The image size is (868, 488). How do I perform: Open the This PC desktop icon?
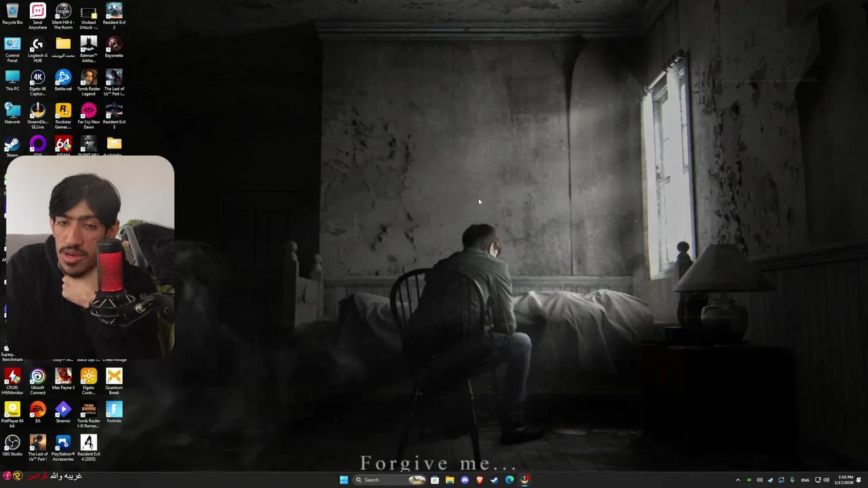pyautogui.click(x=12, y=81)
